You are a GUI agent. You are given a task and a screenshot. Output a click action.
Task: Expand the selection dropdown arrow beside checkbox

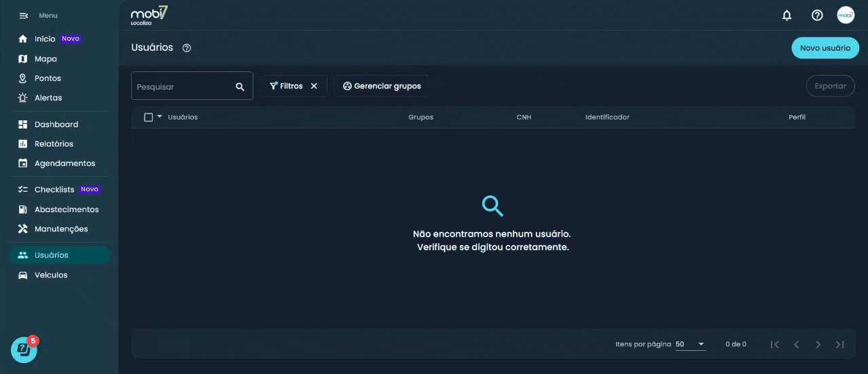tap(160, 117)
